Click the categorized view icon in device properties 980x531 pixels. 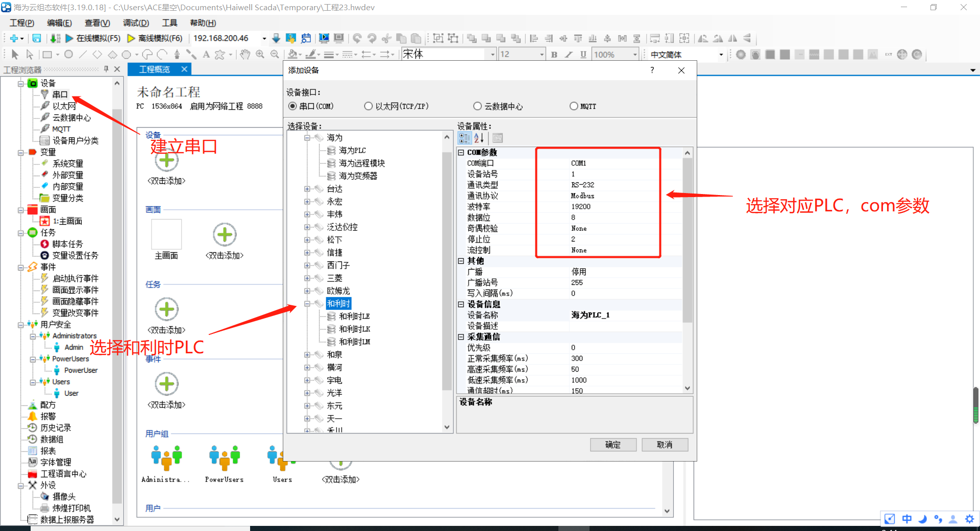[464, 138]
